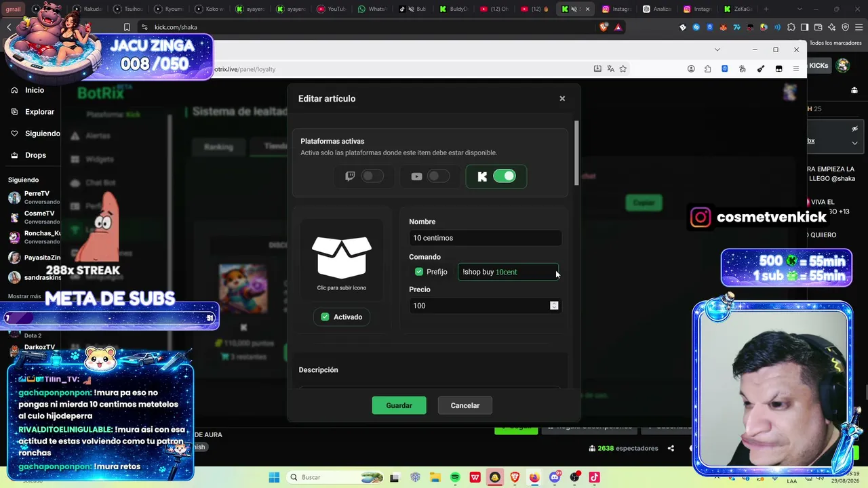The image size is (868, 488).
Task: Click the Comando field '!shop buy 10cent'
Action: coord(508,272)
